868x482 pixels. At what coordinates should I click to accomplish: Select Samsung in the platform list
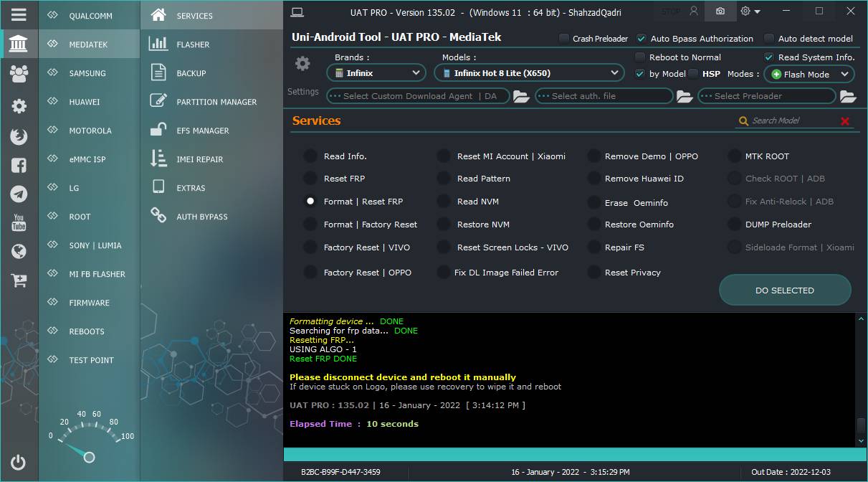pos(89,73)
